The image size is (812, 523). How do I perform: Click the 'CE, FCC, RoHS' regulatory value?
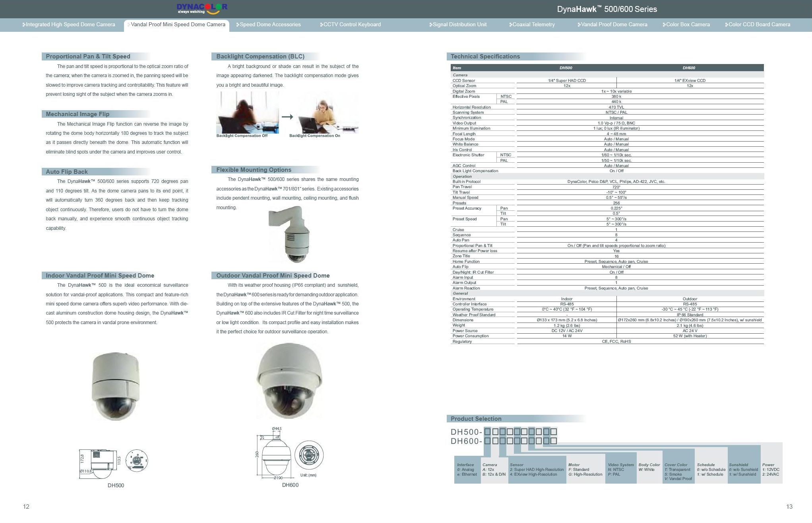pos(616,342)
